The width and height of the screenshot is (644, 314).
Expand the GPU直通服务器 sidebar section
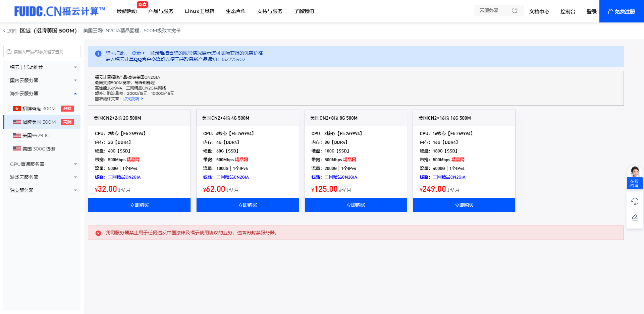click(42, 164)
